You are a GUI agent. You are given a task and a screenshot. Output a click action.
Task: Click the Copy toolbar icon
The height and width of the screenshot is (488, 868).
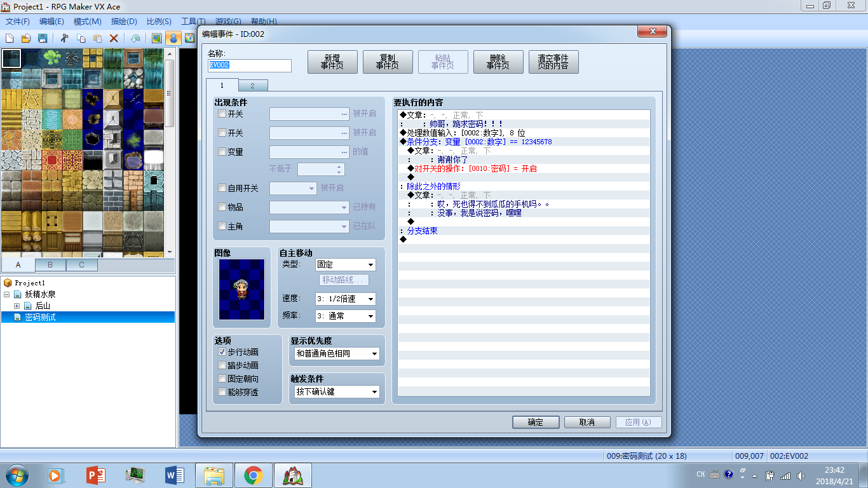[81, 38]
